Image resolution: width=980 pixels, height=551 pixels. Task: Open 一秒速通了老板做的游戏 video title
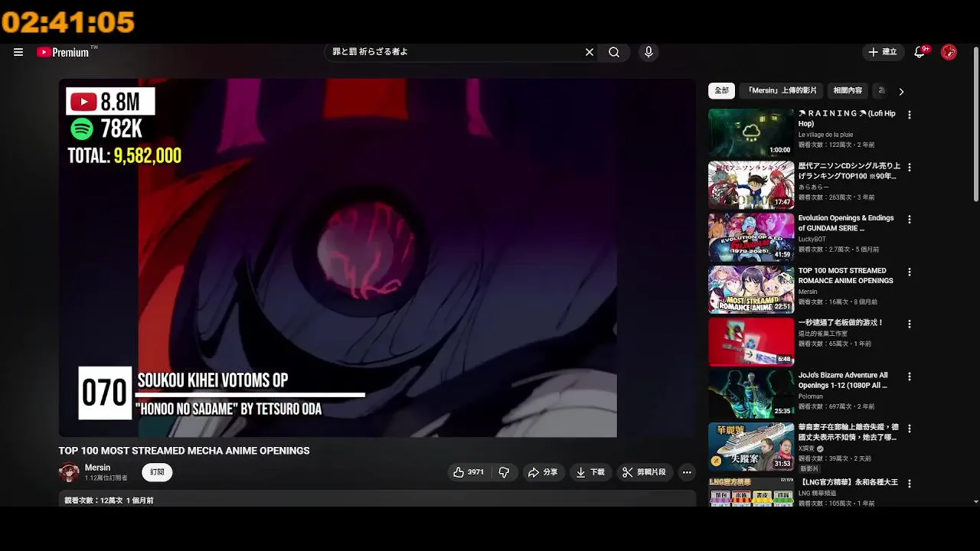coord(841,323)
